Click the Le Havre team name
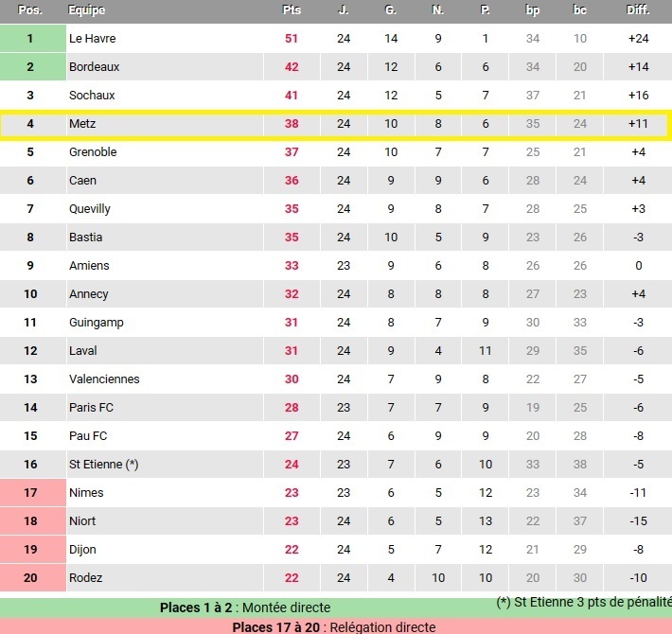Viewport: 672px width, 634px height. [93, 39]
